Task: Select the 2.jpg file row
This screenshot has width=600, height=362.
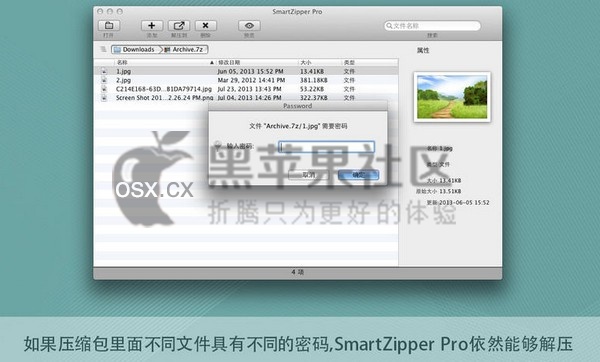Action: pyautogui.click(x=246, y=80)
